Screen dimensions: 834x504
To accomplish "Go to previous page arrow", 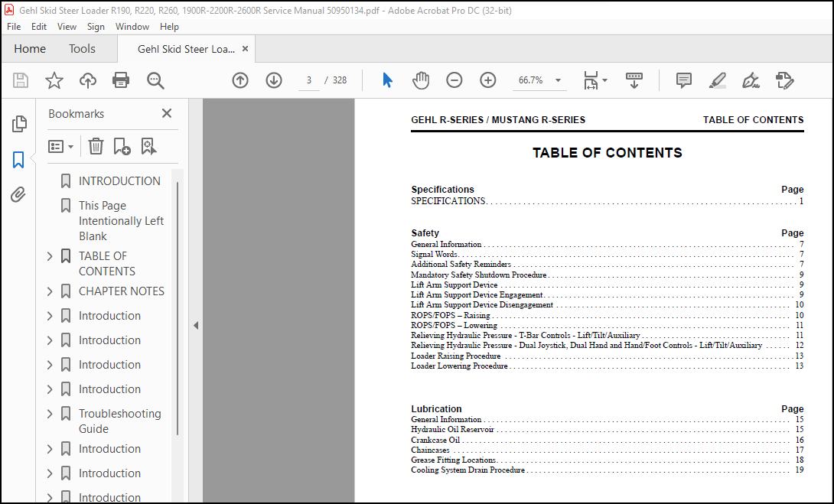I will point(240,80).
